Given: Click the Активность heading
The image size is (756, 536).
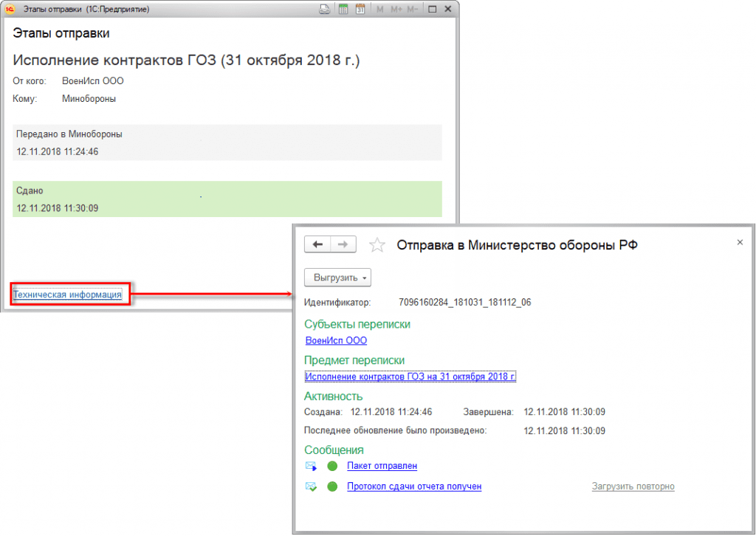Looking at the screenshot, I should tap(333, 396).
